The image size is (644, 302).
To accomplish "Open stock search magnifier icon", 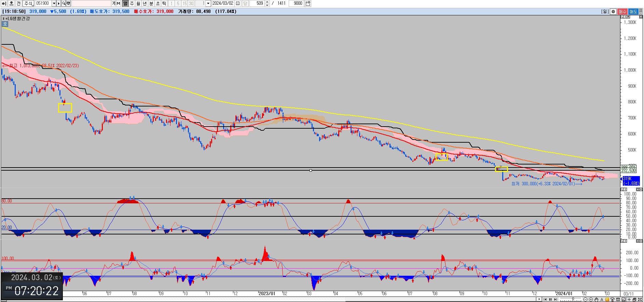I will pos(64,3).
